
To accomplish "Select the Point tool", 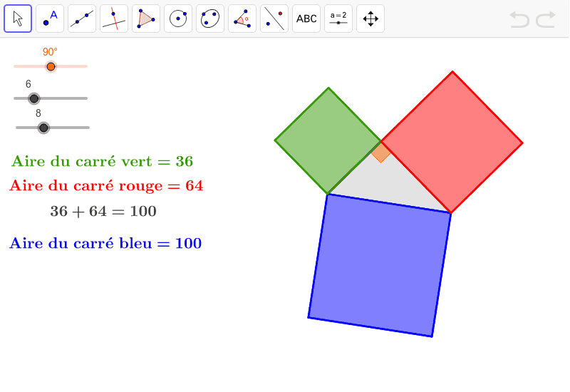I will click(50, 19).
